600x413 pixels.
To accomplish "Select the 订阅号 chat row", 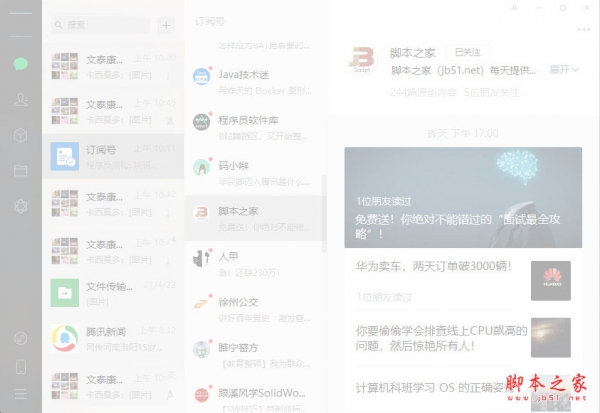I will [x=113, y=157].
